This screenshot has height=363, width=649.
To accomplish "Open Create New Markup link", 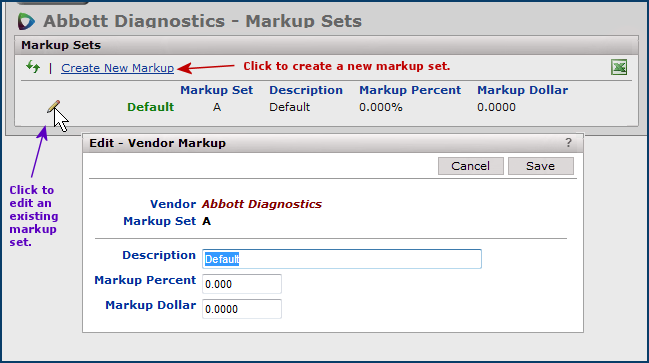I will 118,68.
